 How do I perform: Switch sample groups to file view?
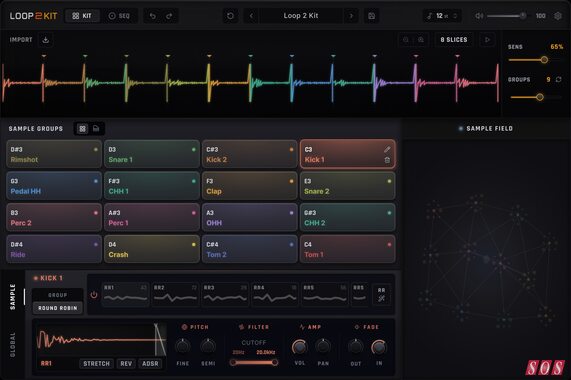[96, 128]
